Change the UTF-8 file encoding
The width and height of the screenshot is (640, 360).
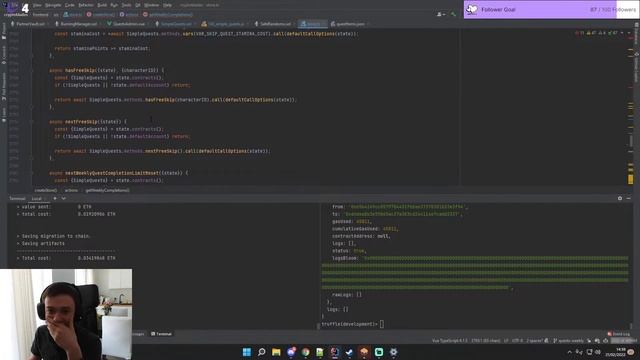517,341
